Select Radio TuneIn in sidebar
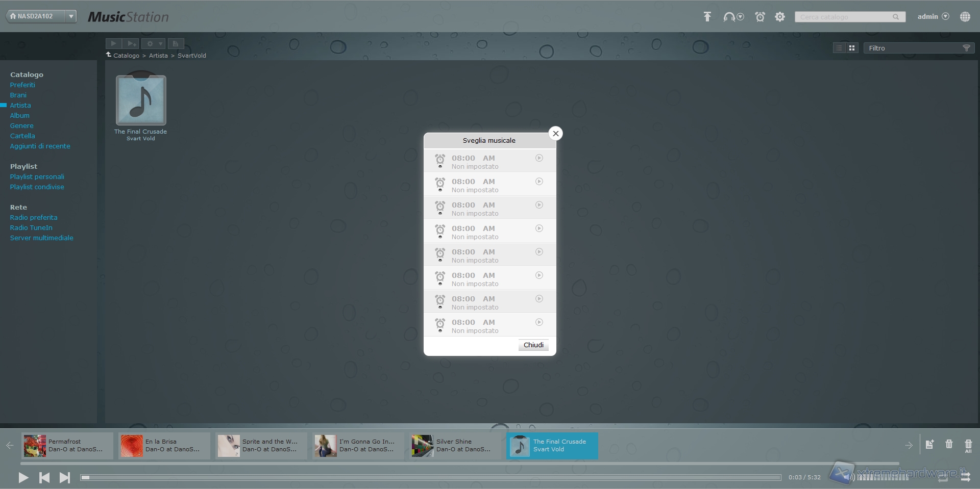The image size is (980, 489). click(31, 228)
